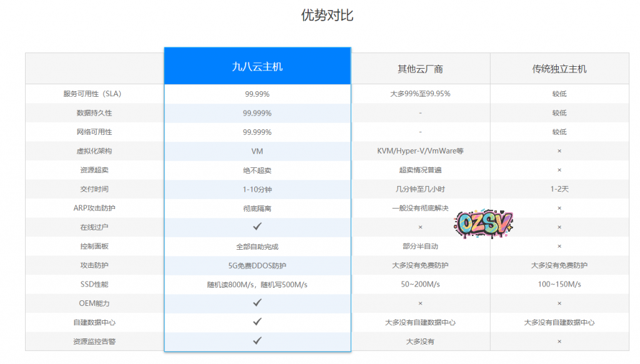Click the colorful OZSV graffiti logo
The height and width of the screenshot is (364, 640).
coord(483,224)
